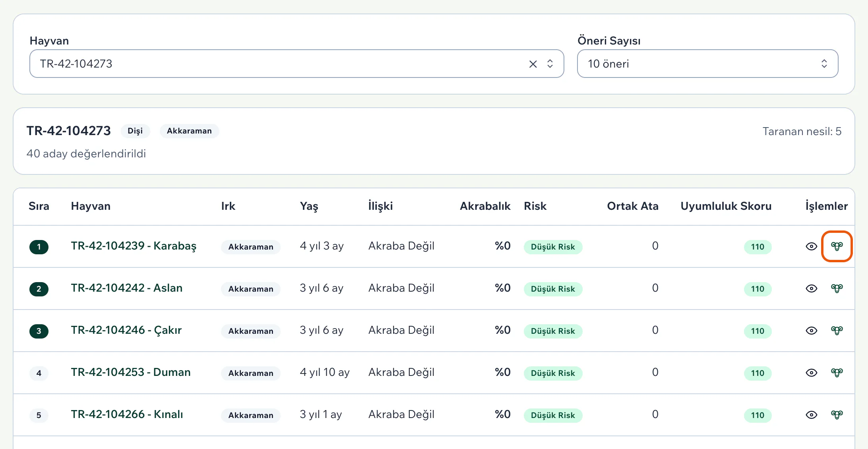Click the Düşük Risk badge in Karabaş row
The image size is (868, 449).
(x=553, y=247)
